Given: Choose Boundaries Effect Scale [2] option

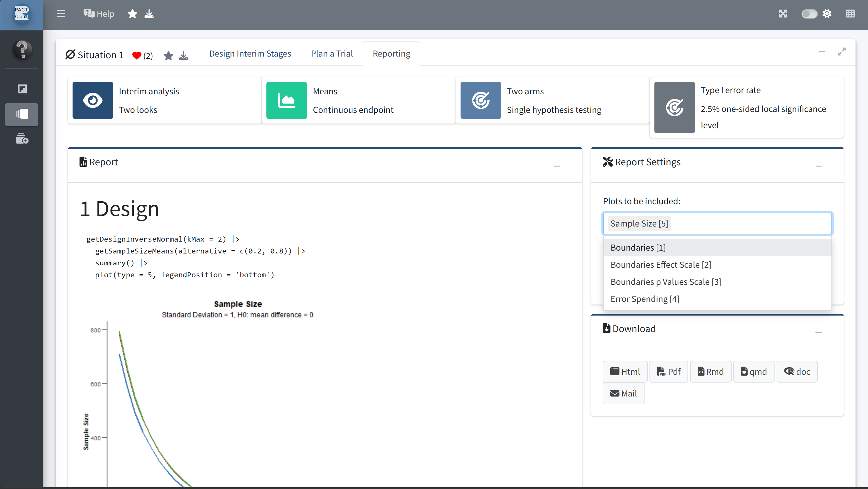Looking at the screenshot, I should (717, 265).
